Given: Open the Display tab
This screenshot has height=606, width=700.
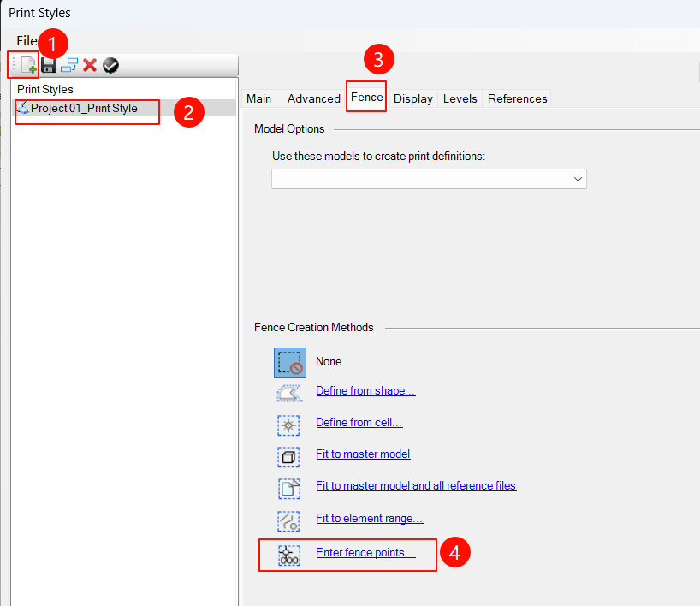Looking at the screenshot, I should tap(413, 98).
